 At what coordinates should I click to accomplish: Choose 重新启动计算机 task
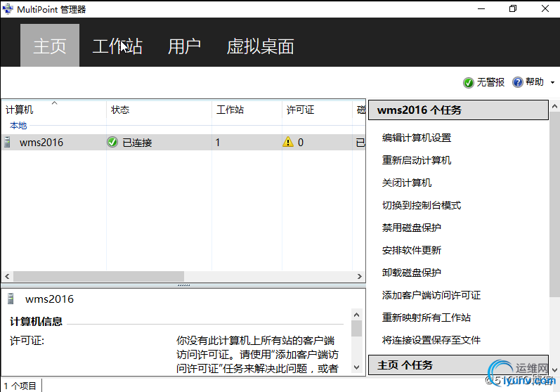[417, 160]
